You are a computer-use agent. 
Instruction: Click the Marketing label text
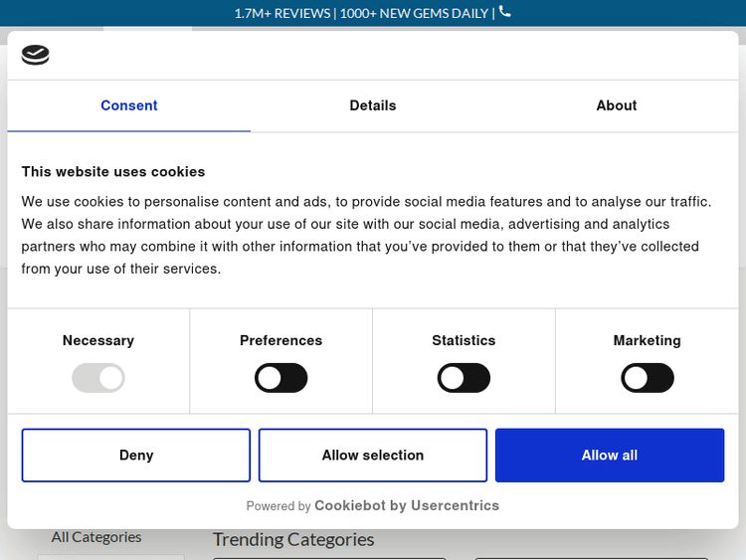pos(648,340)
